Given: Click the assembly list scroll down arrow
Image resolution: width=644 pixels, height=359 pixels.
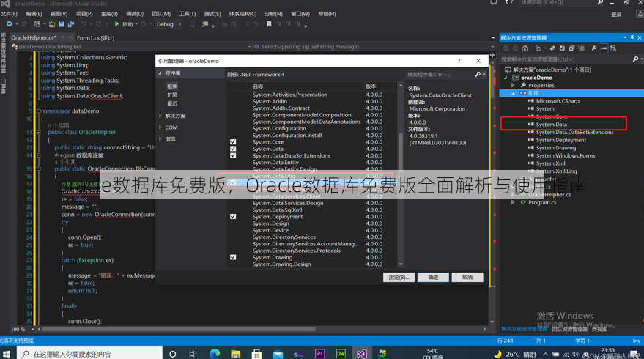Looking at the screenshot, I should point(401,264).
